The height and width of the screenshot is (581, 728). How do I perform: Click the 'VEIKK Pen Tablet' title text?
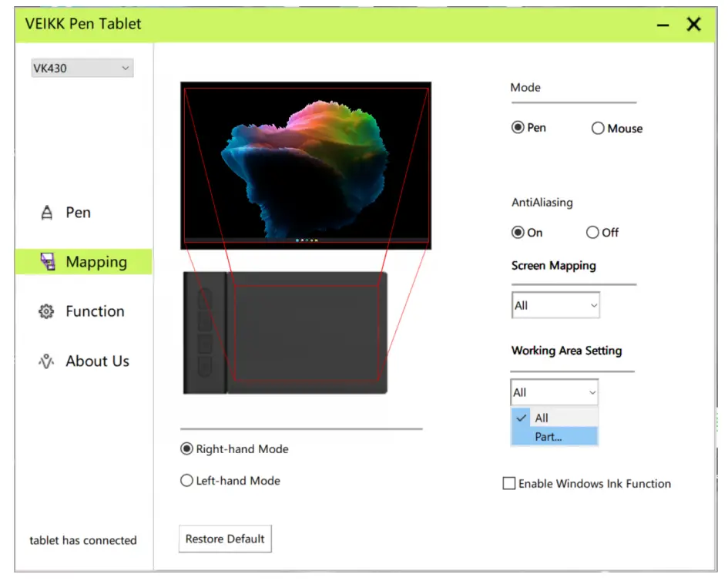(83, 24)
